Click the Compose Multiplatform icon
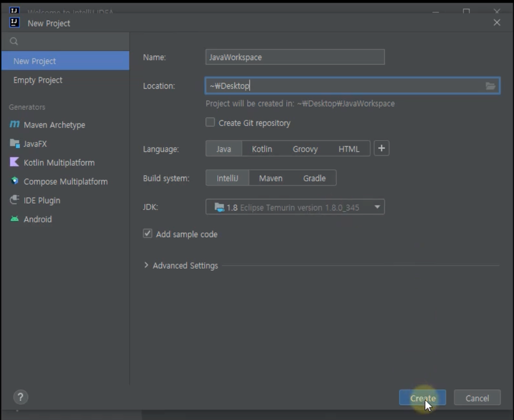This screenshot has width=514, height=420. point(15,181)
